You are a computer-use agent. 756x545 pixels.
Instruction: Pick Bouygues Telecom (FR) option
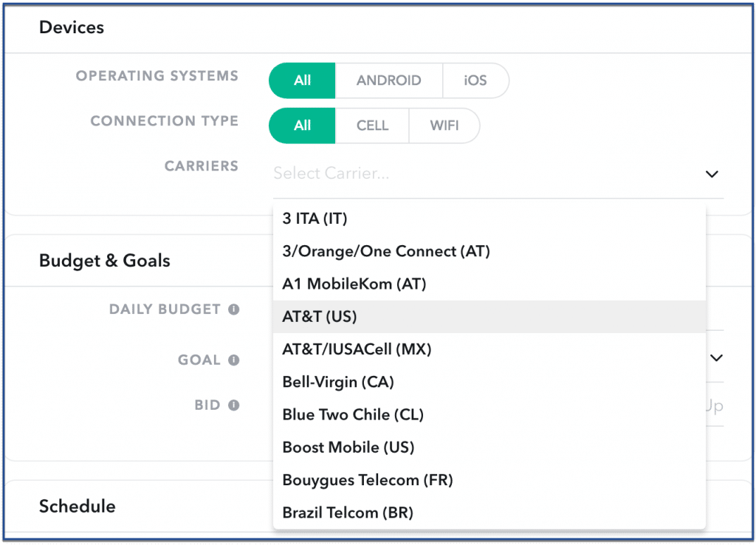pyautogui.click(x=489, y=480)
